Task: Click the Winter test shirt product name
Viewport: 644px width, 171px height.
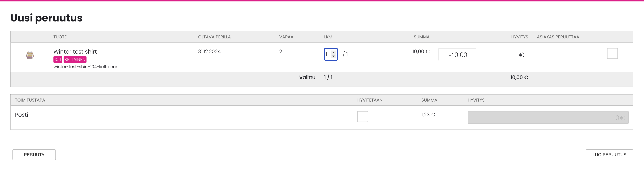Action: 75,52
